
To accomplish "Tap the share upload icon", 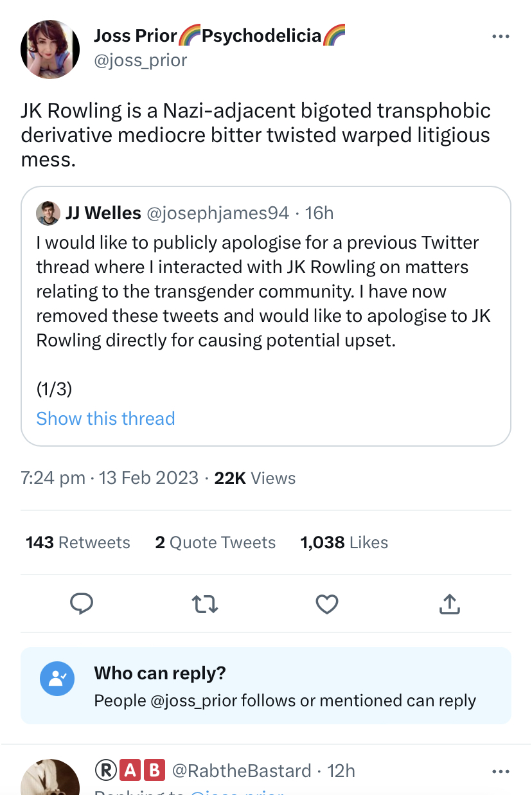I will click(x=450, y=603).
